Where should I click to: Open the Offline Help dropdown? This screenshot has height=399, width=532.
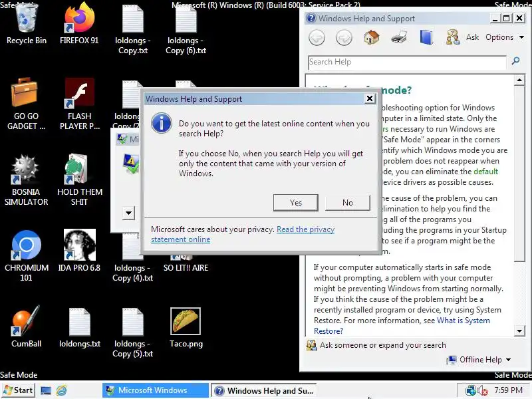(x=478, y=360)
